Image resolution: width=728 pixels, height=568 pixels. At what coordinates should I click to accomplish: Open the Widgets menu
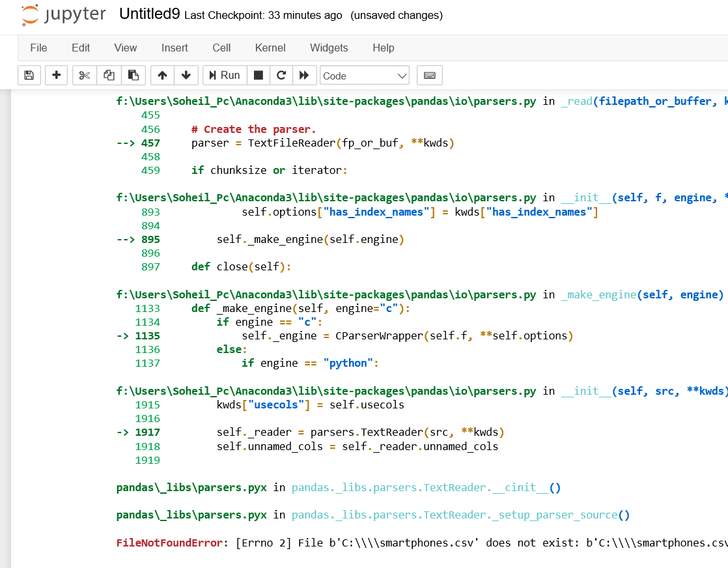tap(329, 48)
